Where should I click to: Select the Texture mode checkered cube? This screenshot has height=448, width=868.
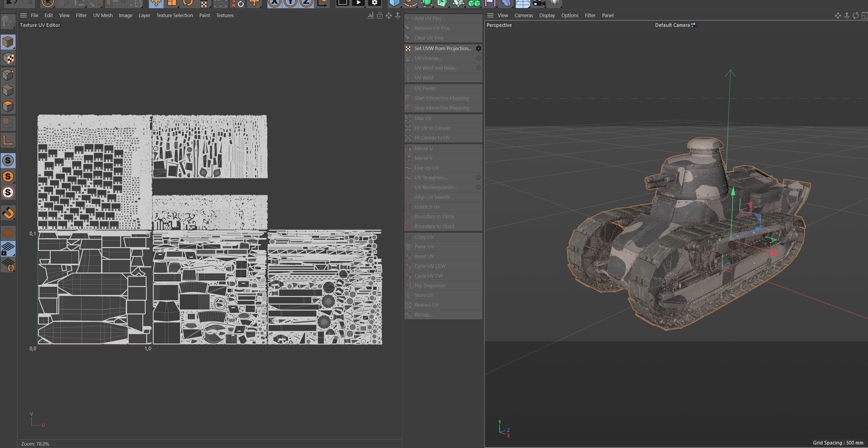click(8, 58)
